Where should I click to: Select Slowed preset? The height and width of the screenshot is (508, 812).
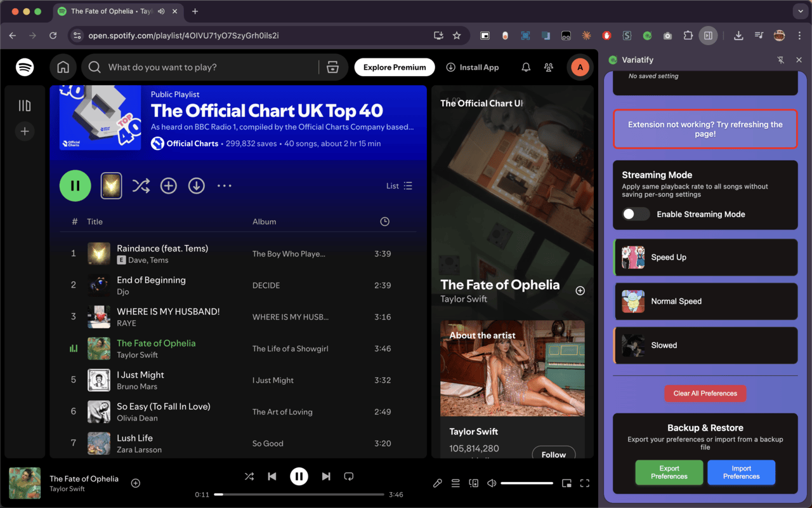pos(705,345)
